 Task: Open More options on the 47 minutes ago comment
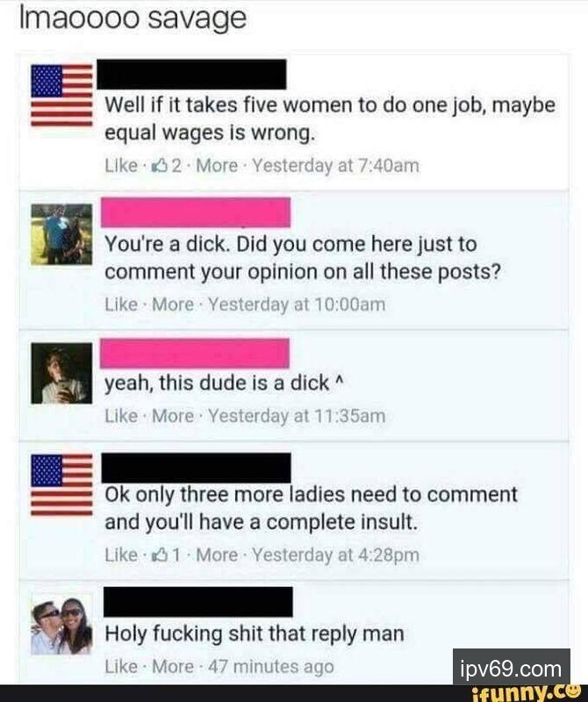coord(173,667)
